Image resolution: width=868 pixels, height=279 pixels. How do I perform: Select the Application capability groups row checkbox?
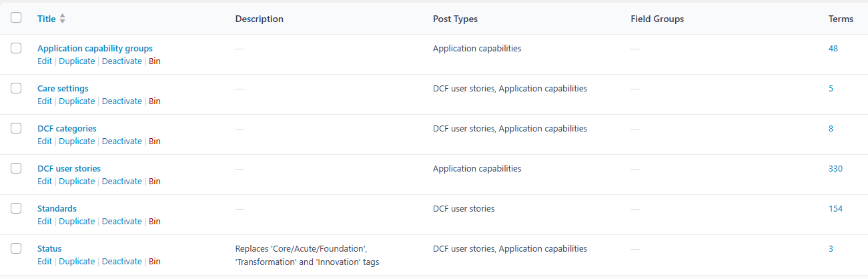coord(16,48)
